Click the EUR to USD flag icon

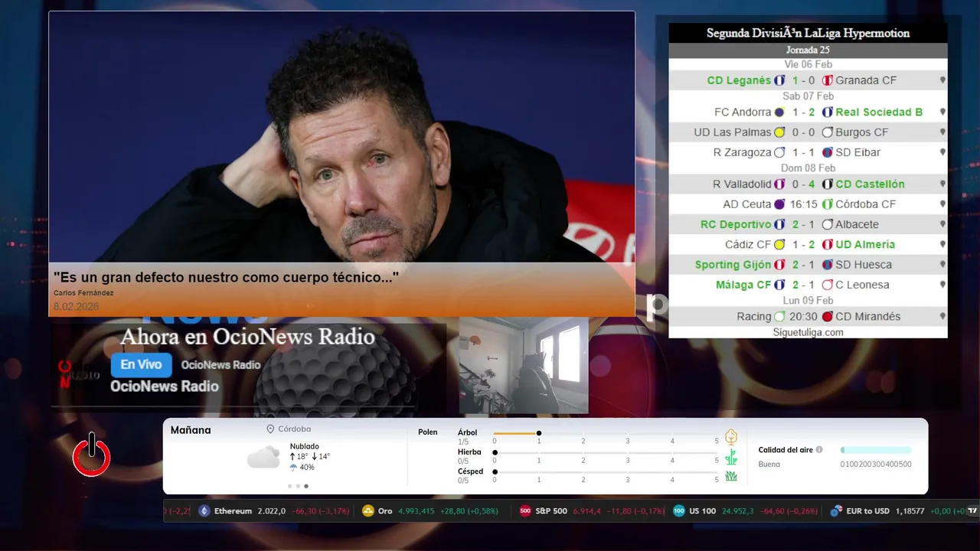(x=836, y=511)
